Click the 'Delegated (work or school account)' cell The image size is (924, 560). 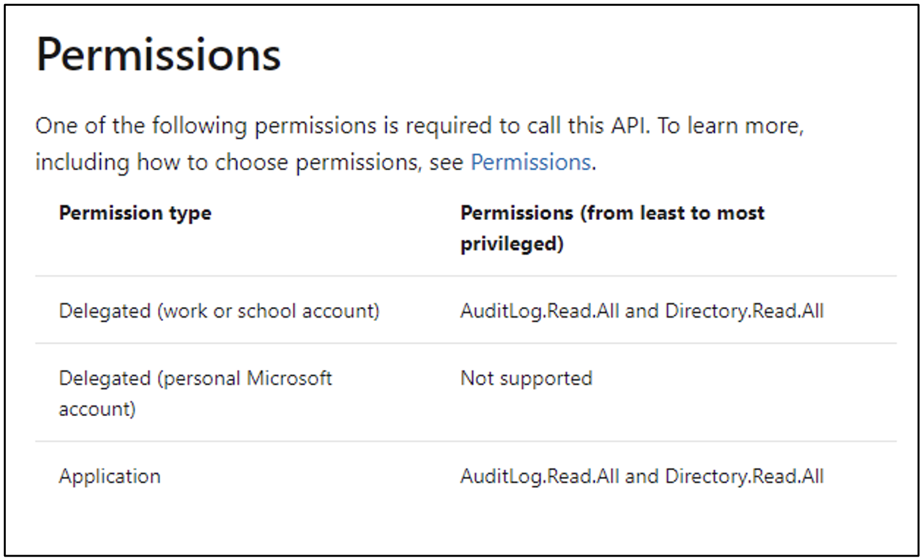tap(219, 310)
